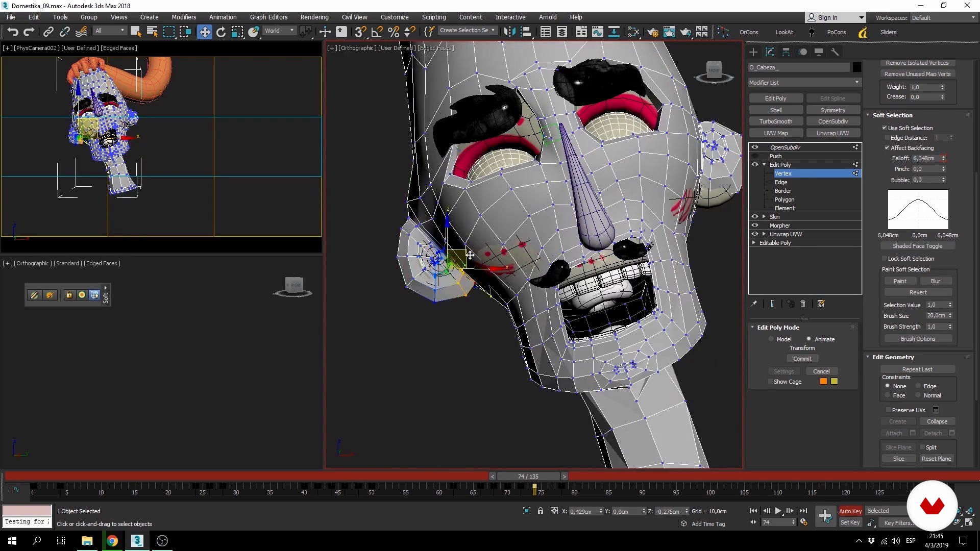Image resolution: width=980 pixels, height=551 pixels.
Task: Expand the Skin modifier entry
Action: [x=764, y=217]
